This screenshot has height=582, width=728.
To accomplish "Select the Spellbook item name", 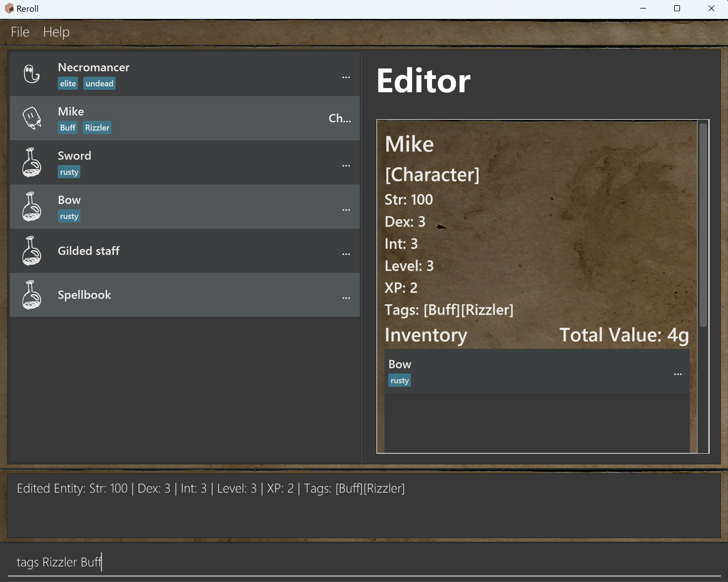I will pyautogui.click(x=85, y=295).
